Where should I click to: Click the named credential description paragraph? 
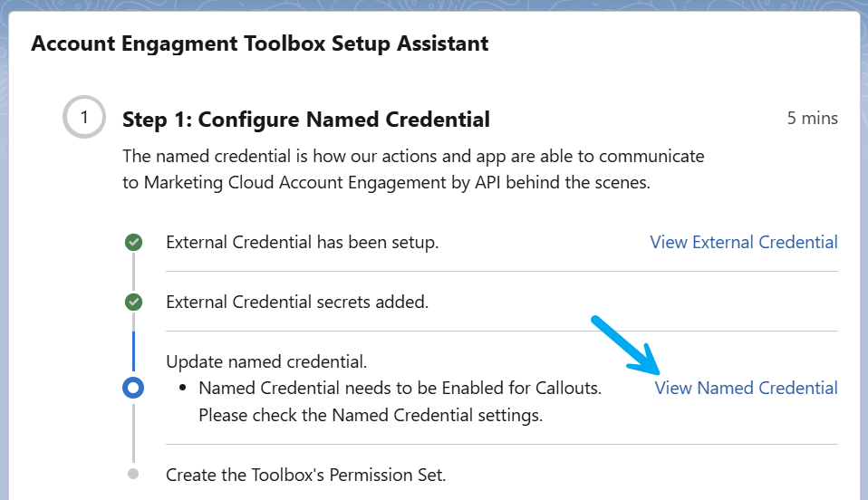tap(413, 168)
